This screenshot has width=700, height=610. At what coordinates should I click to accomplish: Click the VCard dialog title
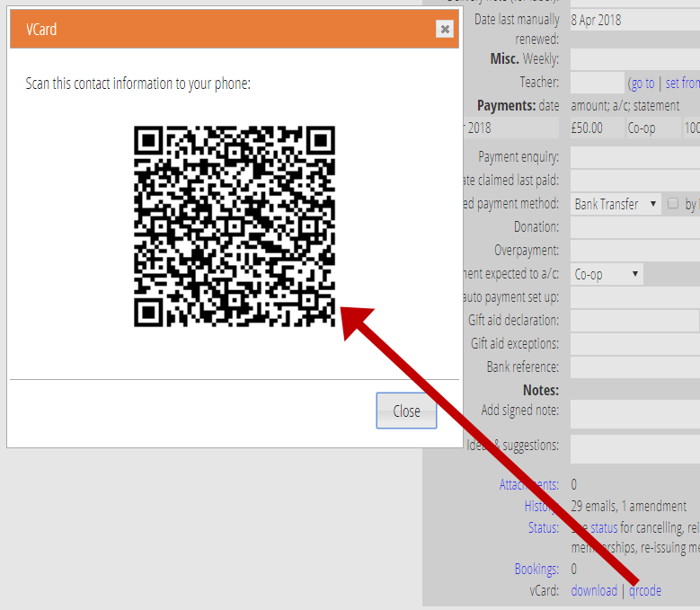click(x=41, y=30)
